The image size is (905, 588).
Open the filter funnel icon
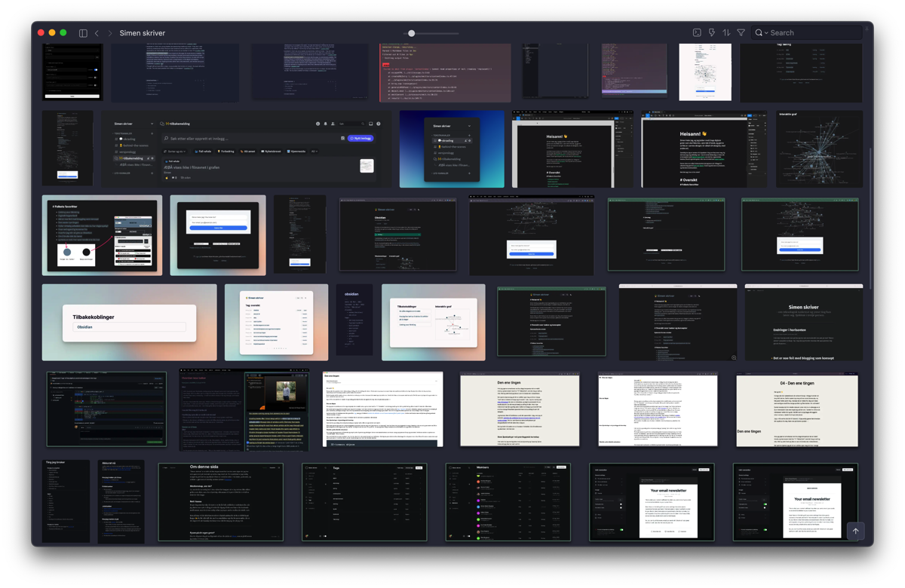[x=741, y=33]
